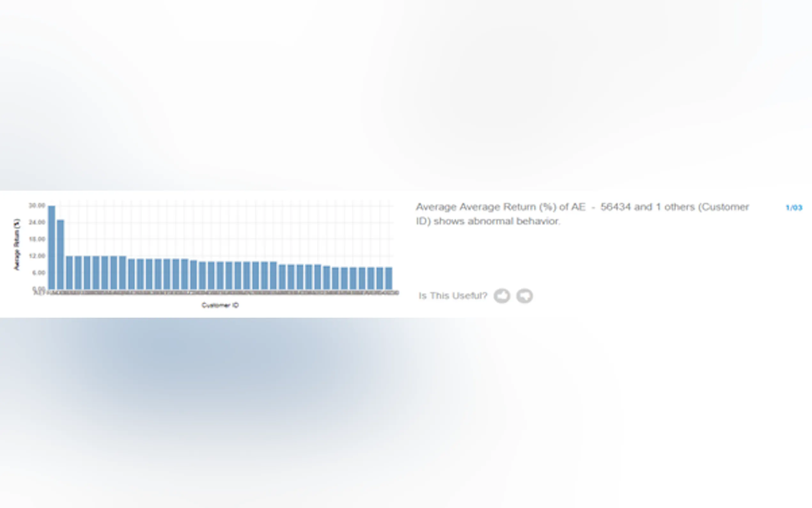Click the 6.00 y-axis tick label

click(x=38, y=273)
